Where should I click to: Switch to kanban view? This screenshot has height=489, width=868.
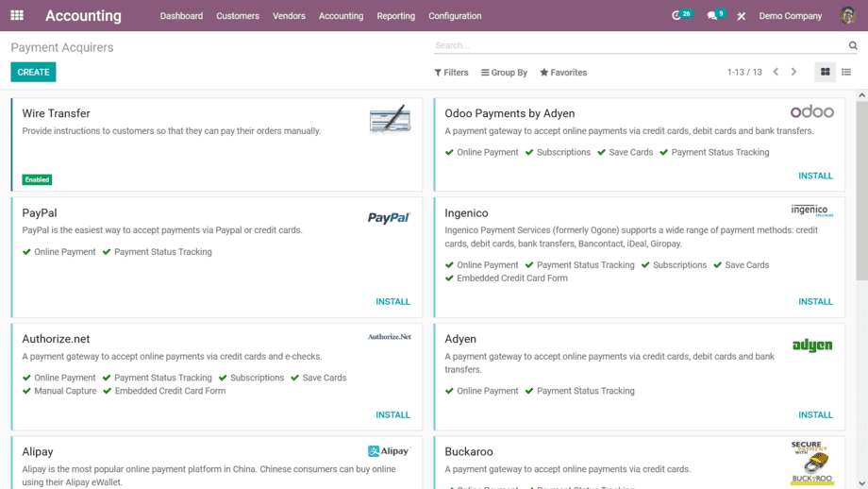click(826, 72)
